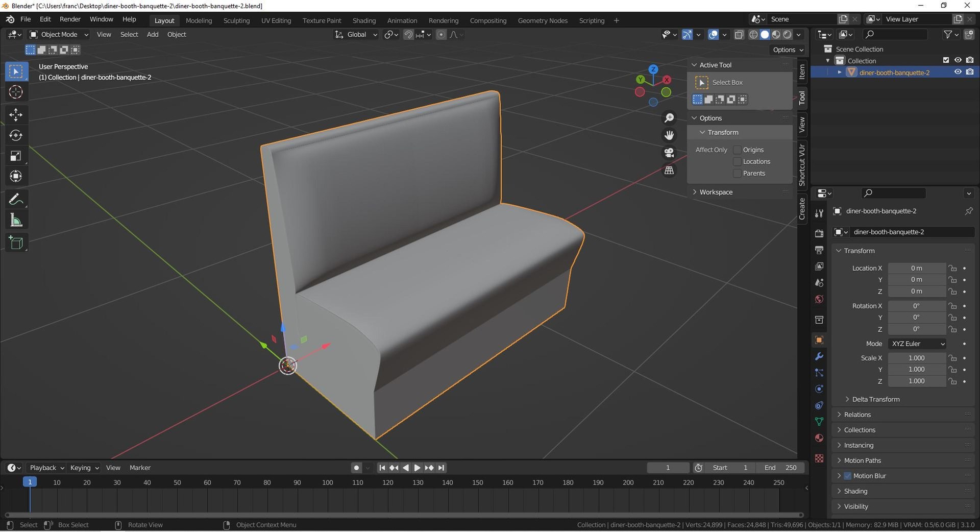The image size is (980, 532).
Task: Toggle the Motion Blur checkbox
Action: pos(848,476)
